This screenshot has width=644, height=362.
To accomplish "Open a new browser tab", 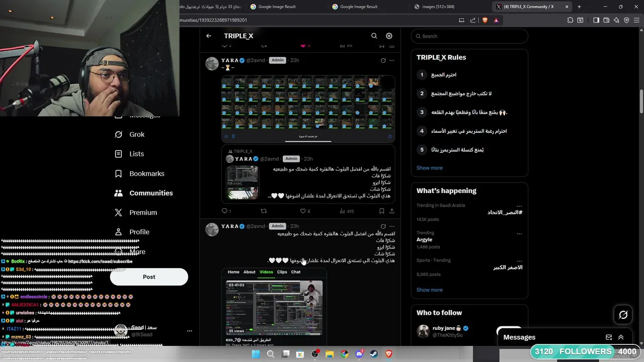I will tap(579, 7).
